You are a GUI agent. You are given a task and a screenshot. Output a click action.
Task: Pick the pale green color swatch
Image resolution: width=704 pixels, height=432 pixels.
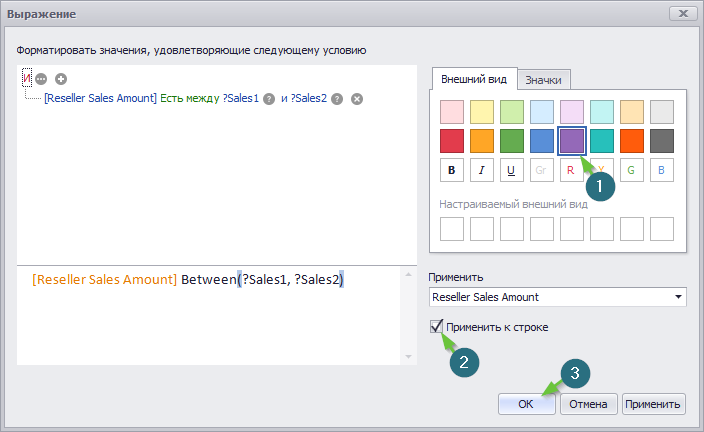[511, 112]
